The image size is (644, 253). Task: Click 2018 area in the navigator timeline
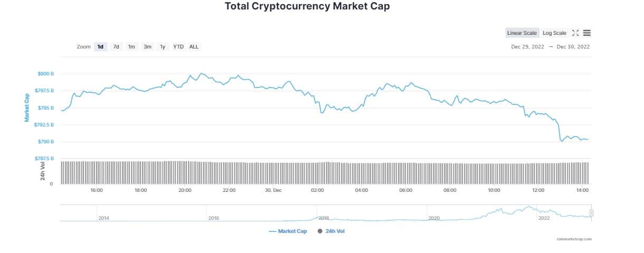click(324, 218)
